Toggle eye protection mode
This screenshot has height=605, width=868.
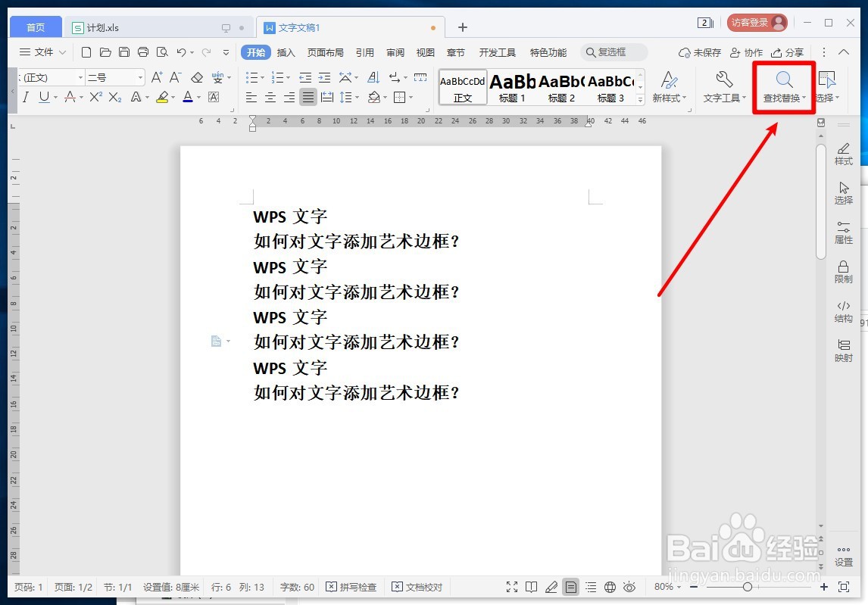click(x=629, y=588)
